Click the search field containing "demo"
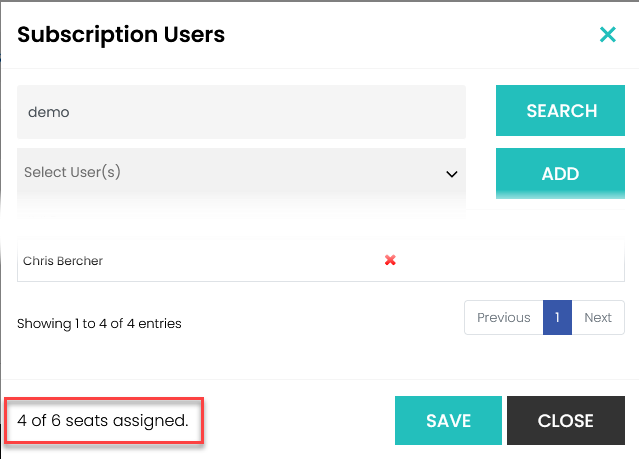The width and height of the screenshot is (639, 459). (241, 112)
